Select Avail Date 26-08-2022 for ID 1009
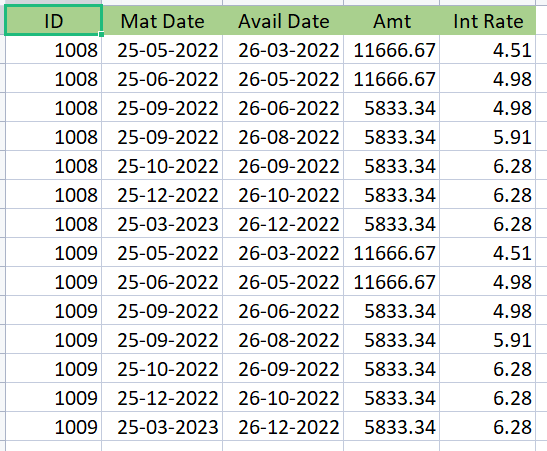547x451 pixels. [x=283, y=339]
